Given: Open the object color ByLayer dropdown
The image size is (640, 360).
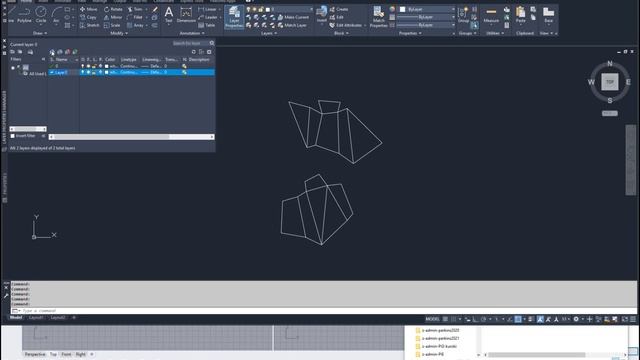Looking at the screenshot, I should [427, 9].
